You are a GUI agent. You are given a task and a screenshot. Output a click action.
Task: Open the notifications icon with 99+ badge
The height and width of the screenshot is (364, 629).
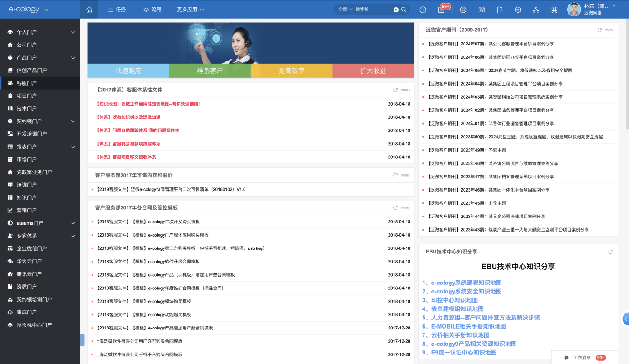[x=441, y=10]
